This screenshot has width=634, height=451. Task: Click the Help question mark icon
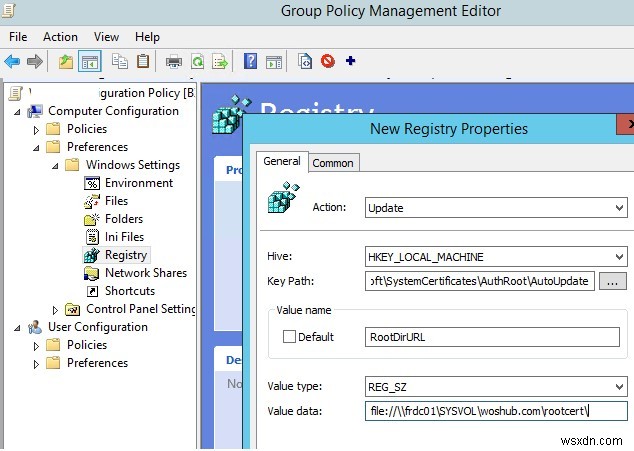(250, 61)
